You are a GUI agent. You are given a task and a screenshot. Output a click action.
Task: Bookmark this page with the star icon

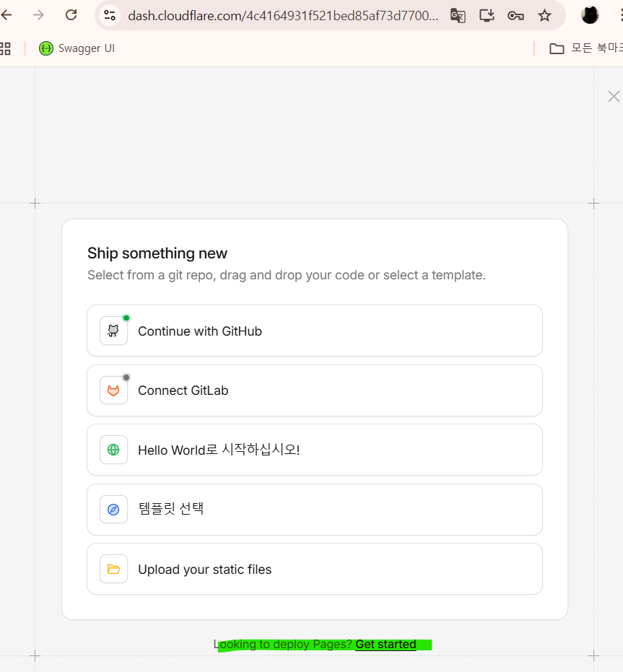544,16
